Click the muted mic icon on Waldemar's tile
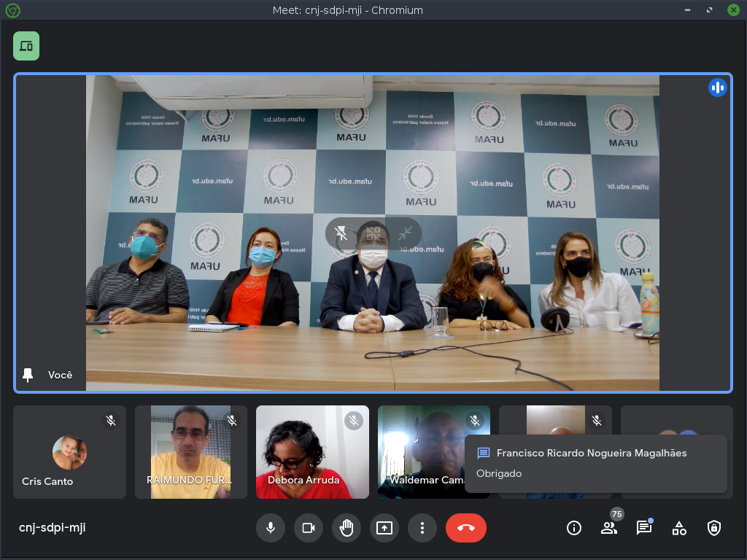The width and height of the screenshot is (747, 560). pyautogui.click(x=475, y=421)
